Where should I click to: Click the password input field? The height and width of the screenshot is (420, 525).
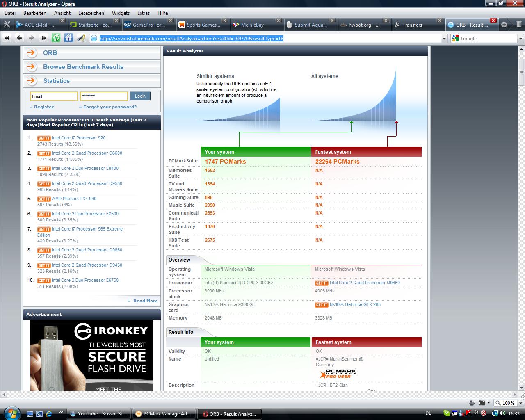tap(104, 96)
